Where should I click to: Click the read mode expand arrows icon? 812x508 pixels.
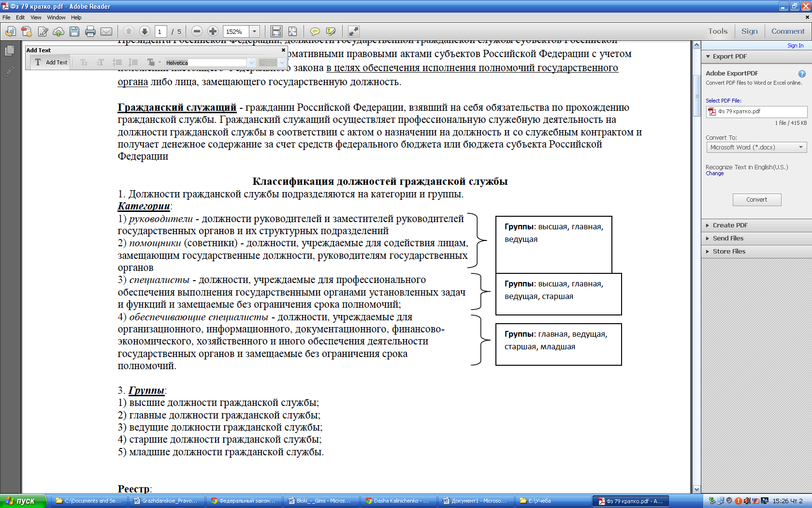pyautogui.click(x=354, y=31)
